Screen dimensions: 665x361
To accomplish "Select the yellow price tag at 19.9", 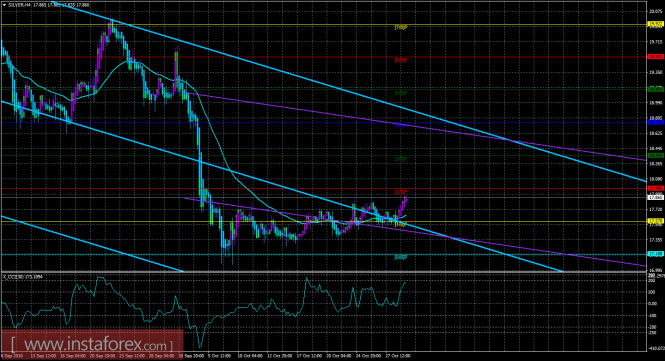I will [656, 25].
